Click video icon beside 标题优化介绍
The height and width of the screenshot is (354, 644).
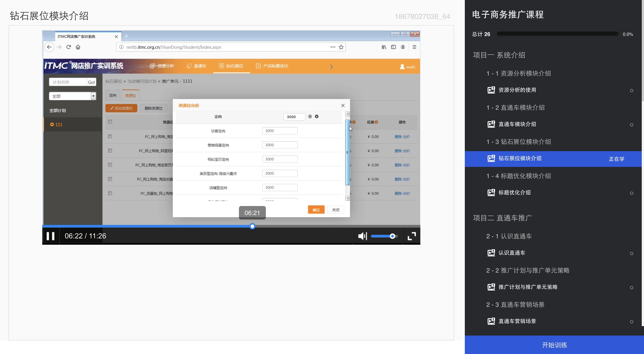click(x=491, y=193)
